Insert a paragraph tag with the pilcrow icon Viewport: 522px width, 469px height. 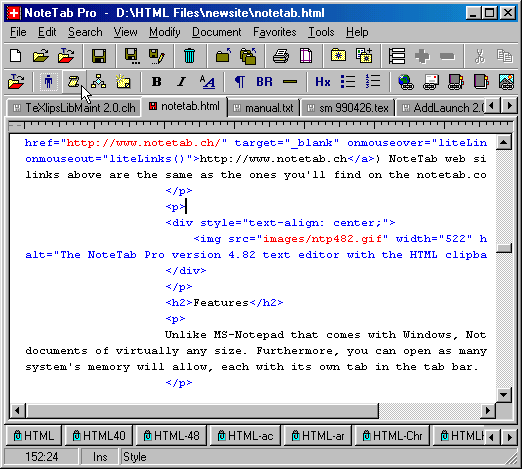pyautogui.click(x=240, y=81)
